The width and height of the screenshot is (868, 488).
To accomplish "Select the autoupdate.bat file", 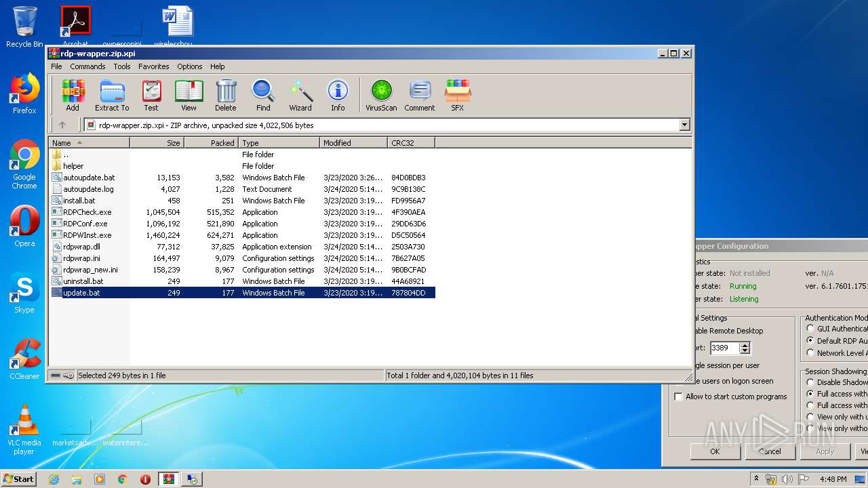I will [x=243, y=178].
